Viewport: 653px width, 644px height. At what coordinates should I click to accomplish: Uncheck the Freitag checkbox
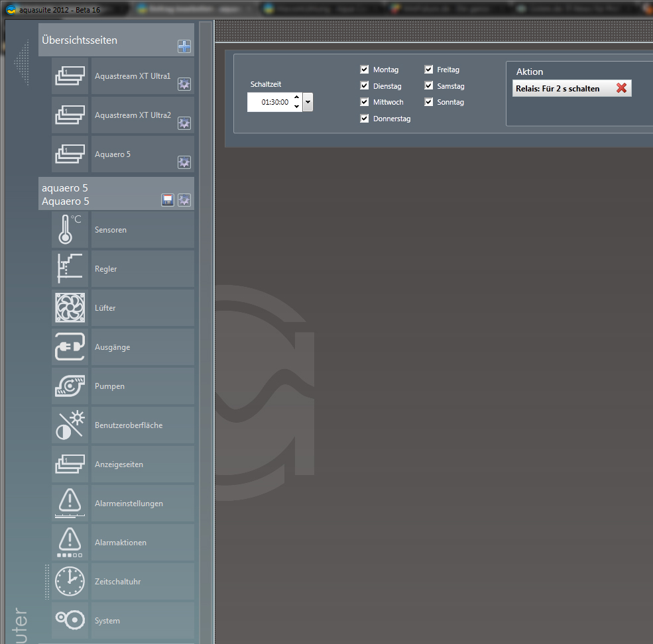(x=428, y=69)
